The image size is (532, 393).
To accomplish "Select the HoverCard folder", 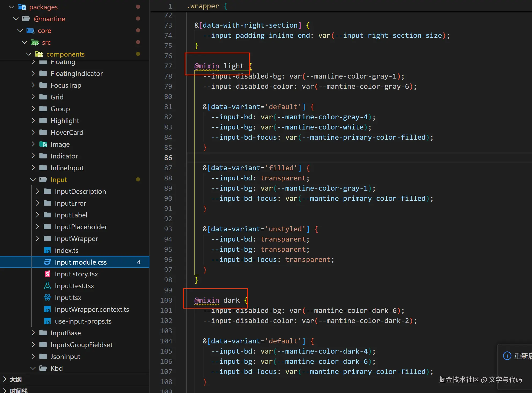I will [67, 132].
